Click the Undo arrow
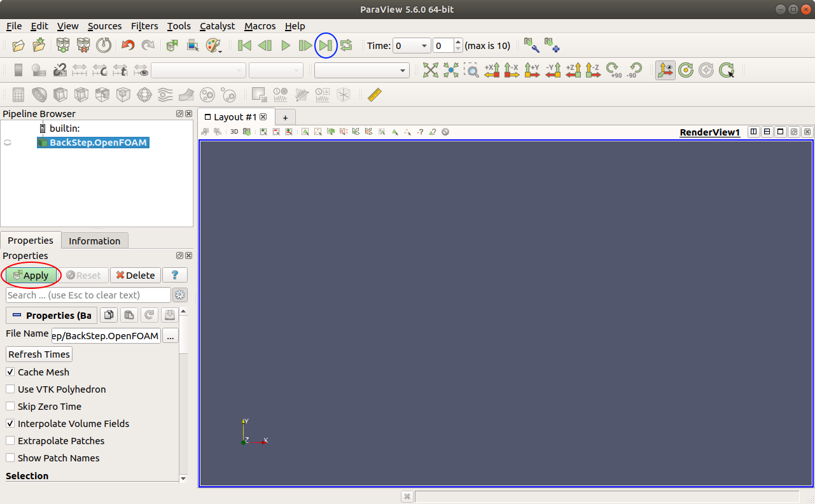 (x=128, y=46)
